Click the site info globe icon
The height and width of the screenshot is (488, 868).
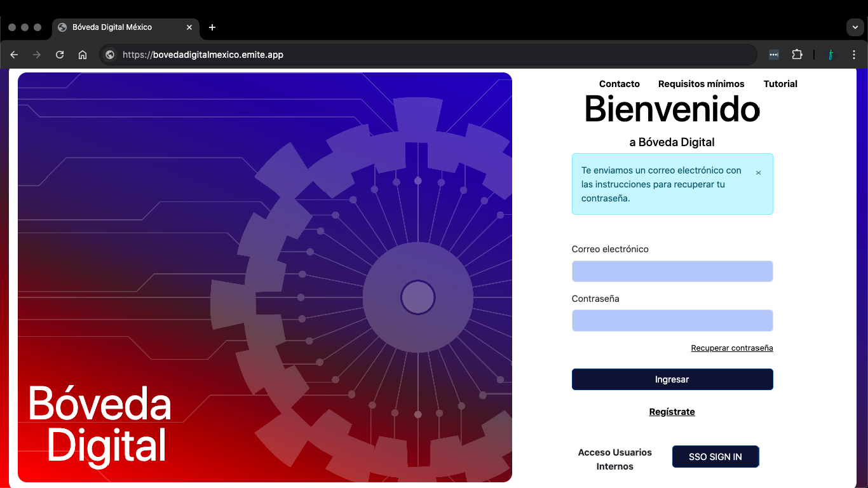click(110, 55)
